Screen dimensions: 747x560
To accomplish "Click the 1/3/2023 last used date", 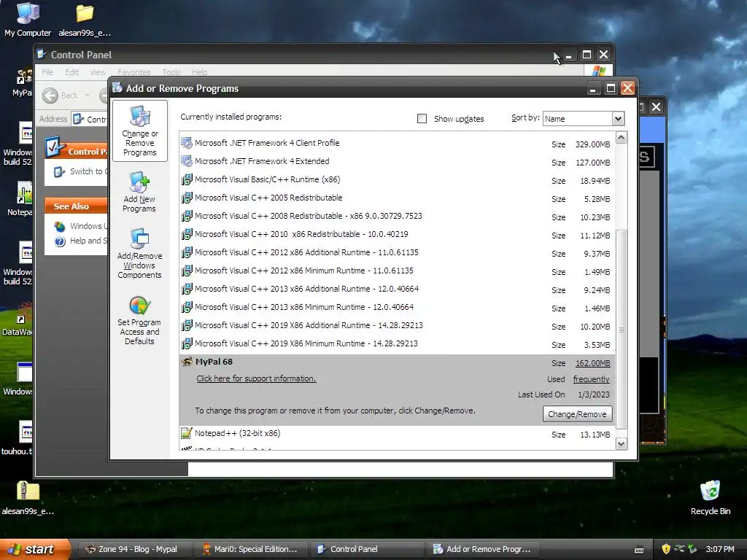I will click(594, 394).
